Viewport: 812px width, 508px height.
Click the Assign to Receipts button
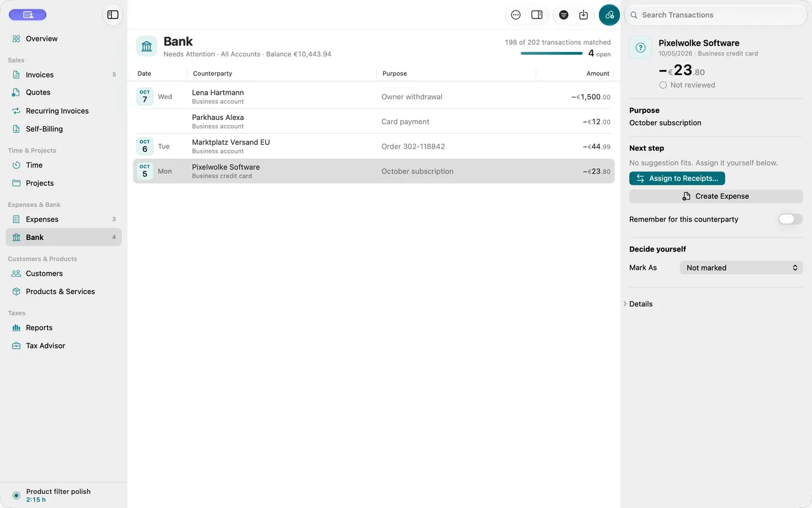click(677, 178)
